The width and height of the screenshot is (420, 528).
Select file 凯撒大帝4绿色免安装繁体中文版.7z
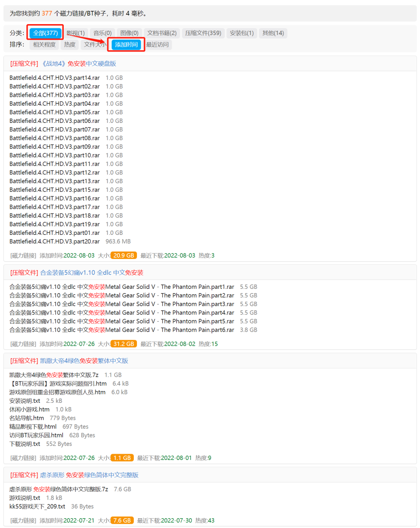click(54, 375)
